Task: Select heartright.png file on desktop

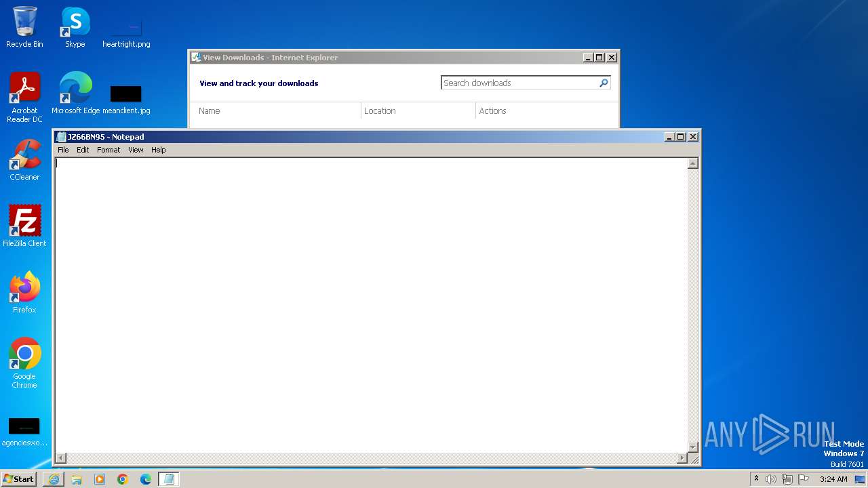Action: tap(126, 30)
